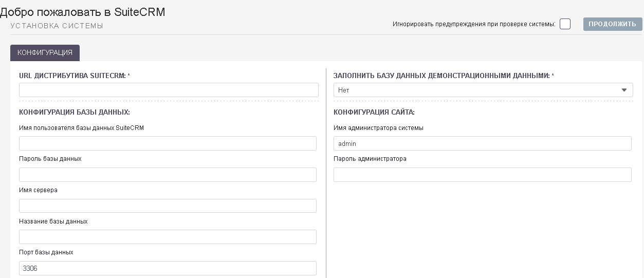
Task: Click the Имя пользователя базы данных field
Action: 168,143
